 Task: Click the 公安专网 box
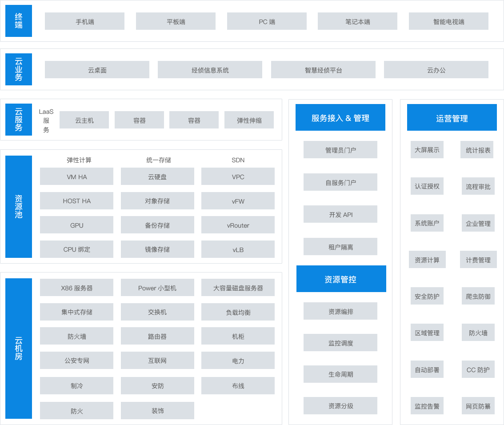(x=76, y=361)
